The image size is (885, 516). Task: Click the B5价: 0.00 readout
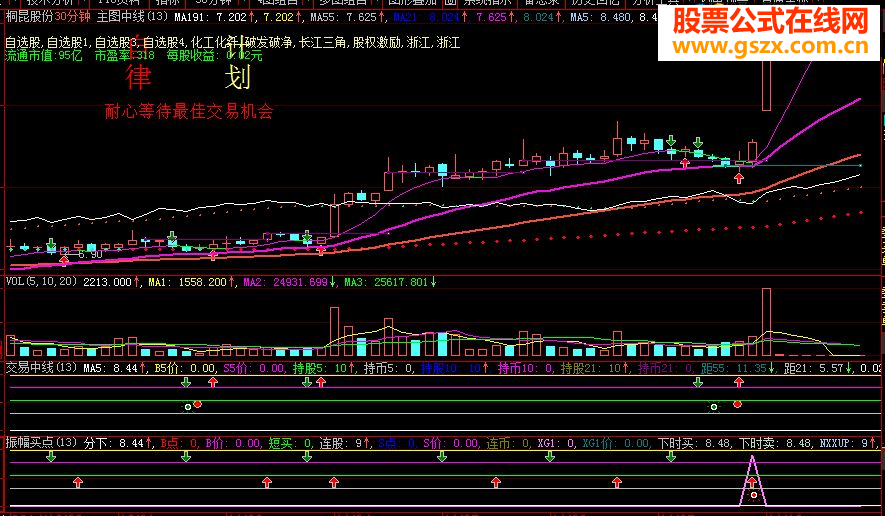(x=185, y=369)
